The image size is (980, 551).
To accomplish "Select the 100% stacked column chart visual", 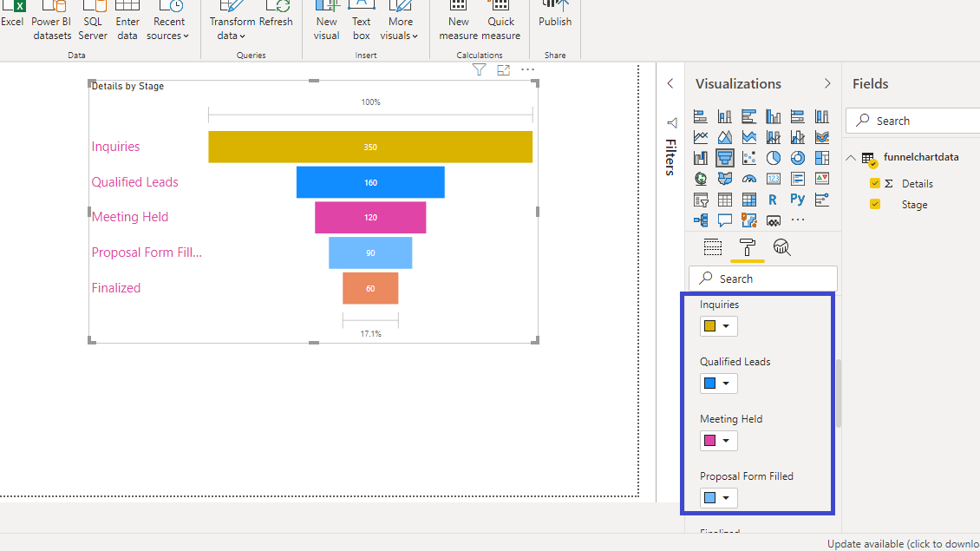I will tap(822, 116).
